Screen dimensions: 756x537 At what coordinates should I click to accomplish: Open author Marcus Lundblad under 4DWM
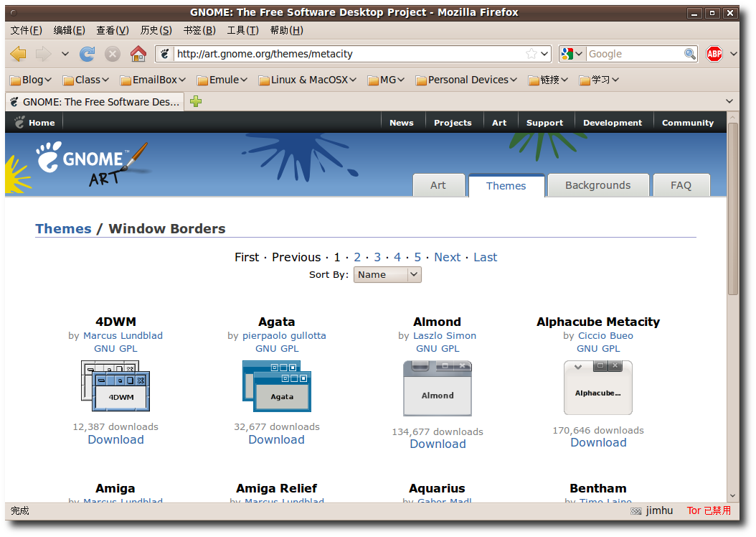tap(123, 335)
